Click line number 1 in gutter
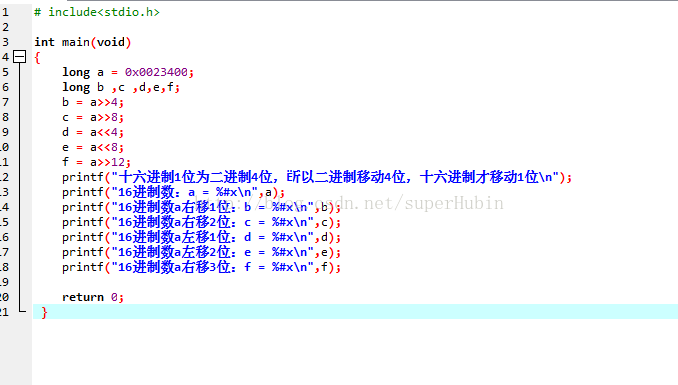Screen dimensions: 678x385 (x=5, y=12)
